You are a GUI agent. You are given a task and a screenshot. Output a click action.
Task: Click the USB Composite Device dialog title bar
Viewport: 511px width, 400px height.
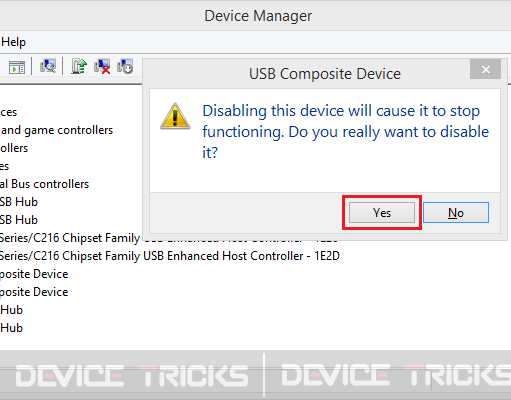(x=306, y=74)
